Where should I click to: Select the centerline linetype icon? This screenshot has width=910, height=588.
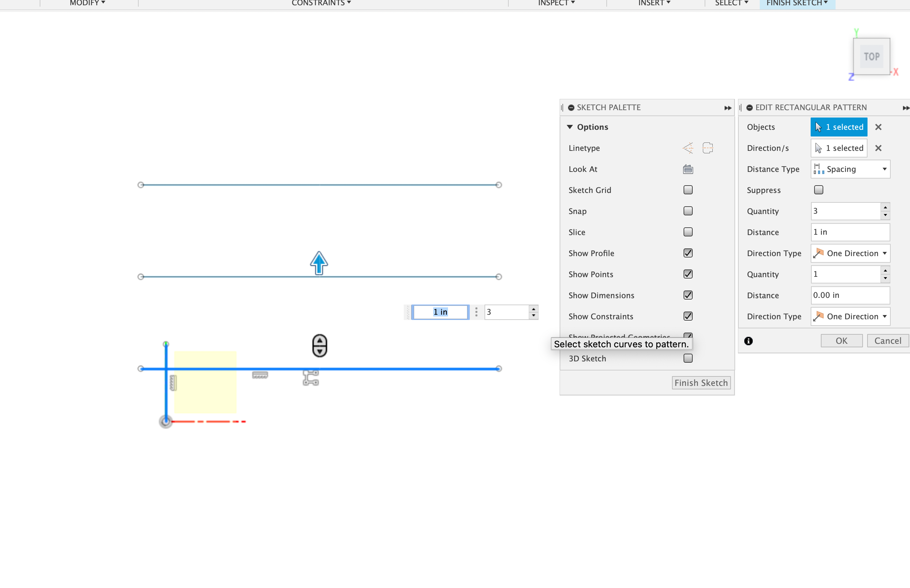707,148
